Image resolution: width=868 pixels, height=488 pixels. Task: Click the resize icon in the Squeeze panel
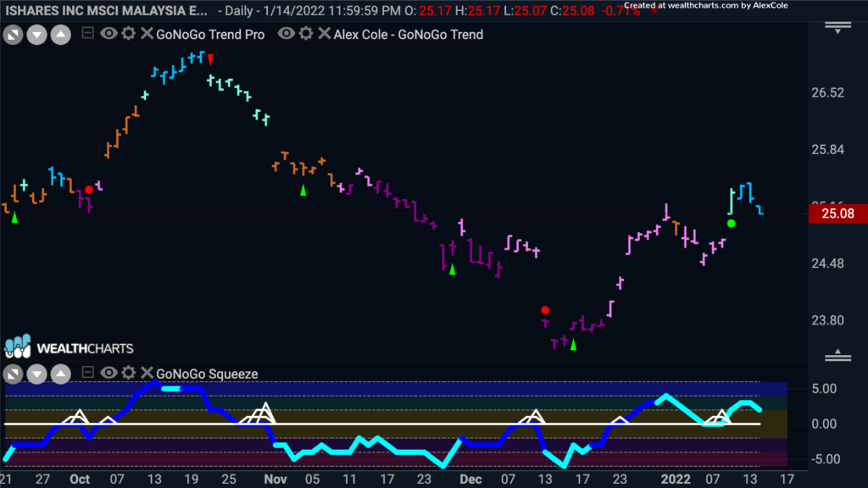point(13,374)
